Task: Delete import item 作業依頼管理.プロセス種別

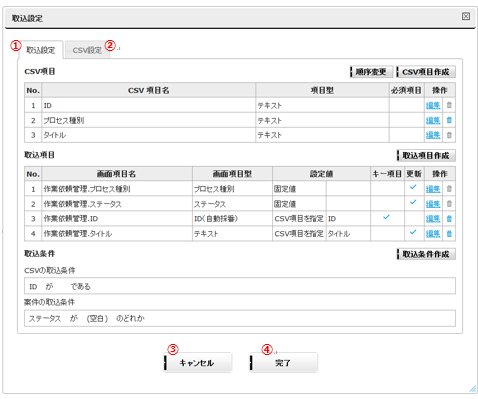Action: pyautogui.click(x=449, y=189)
